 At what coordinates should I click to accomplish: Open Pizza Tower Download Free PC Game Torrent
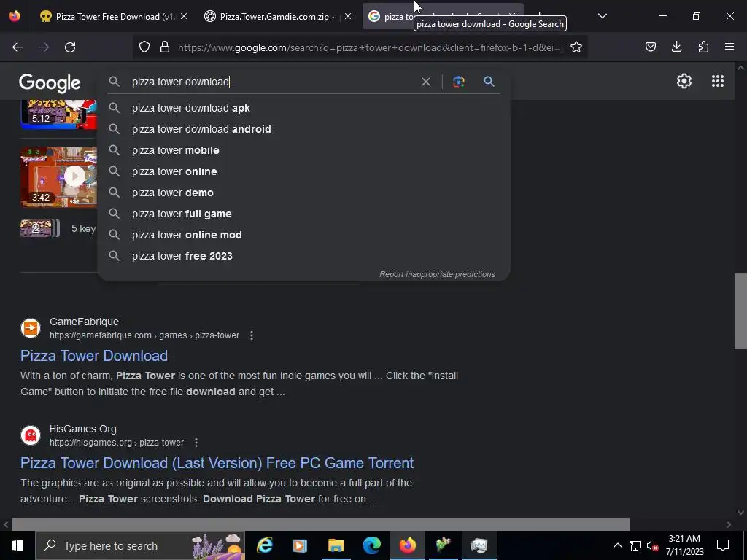217,463
